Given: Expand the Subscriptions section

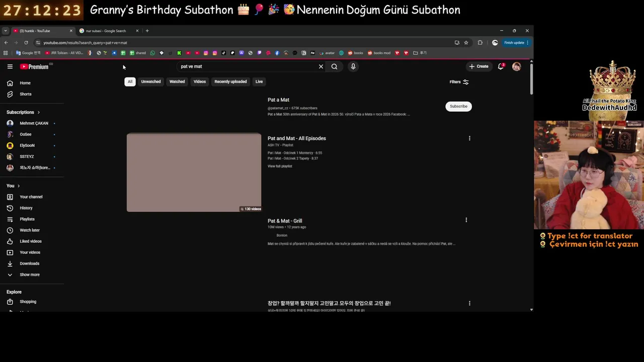Looking at the screenshot, I should coord(23,112).
